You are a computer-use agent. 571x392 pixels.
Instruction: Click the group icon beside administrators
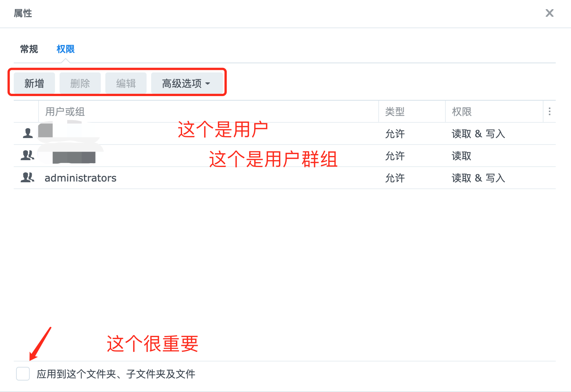click(x=27, y=178)
